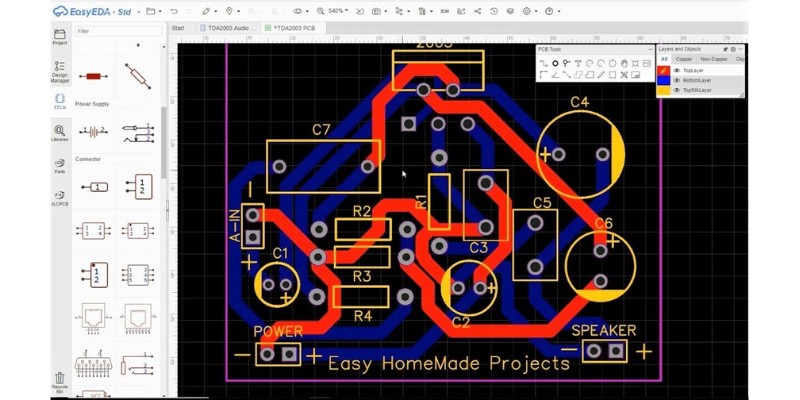
Task: Select the Rectangle tool in PCB Tools
Action: click(613, 75)
